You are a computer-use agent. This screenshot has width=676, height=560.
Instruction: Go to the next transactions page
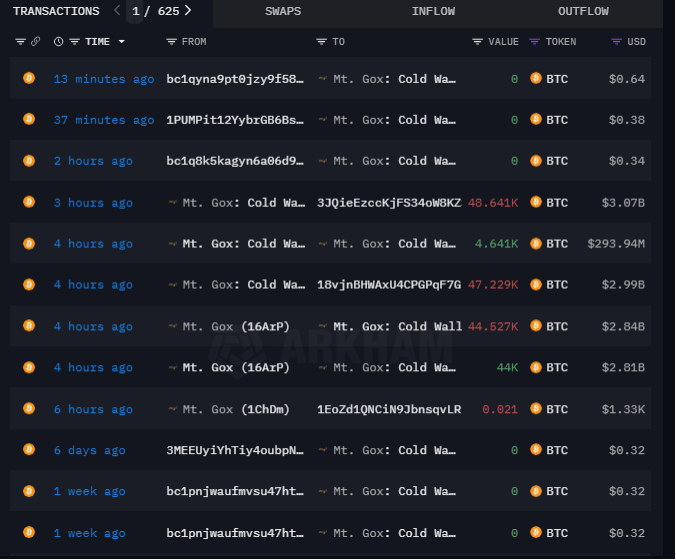[188, 11]
